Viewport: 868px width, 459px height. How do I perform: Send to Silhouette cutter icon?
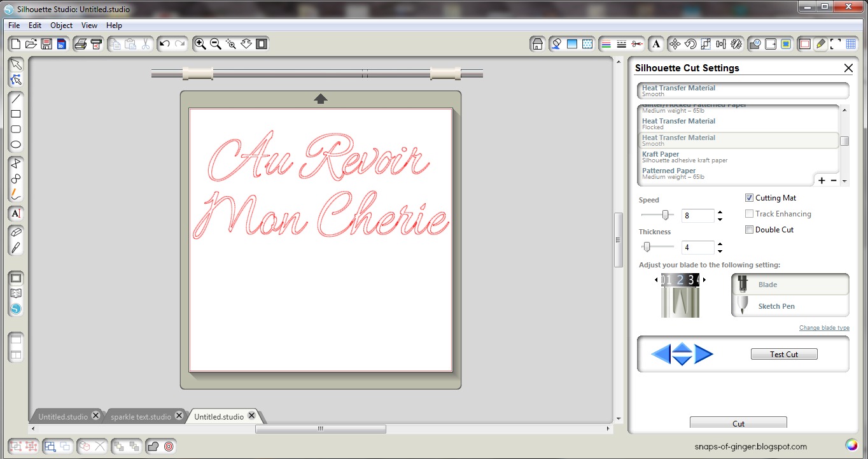pos(96,44)
